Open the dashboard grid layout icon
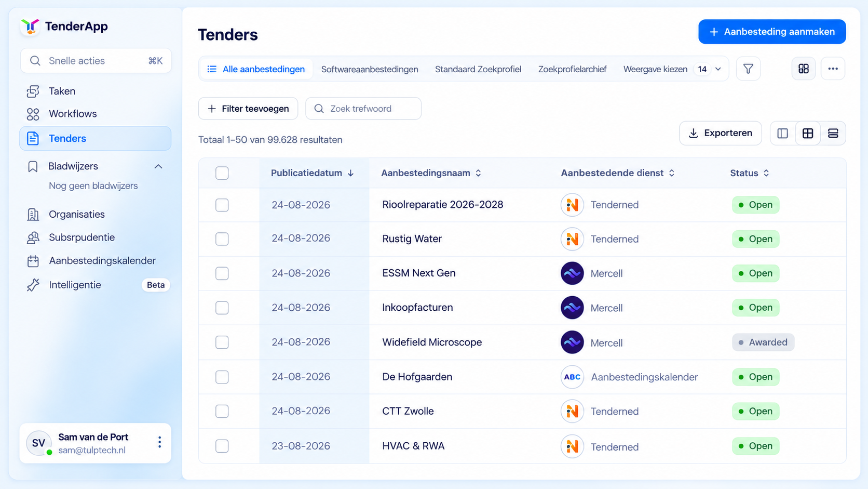The width and height of the screenshot is (868, 489). [x=804, y=69]
